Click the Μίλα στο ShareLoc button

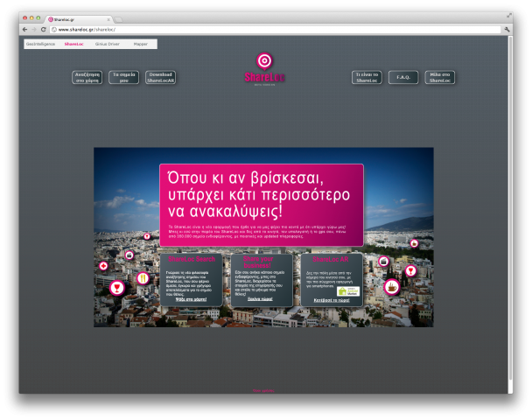click(x=440, y=77)
